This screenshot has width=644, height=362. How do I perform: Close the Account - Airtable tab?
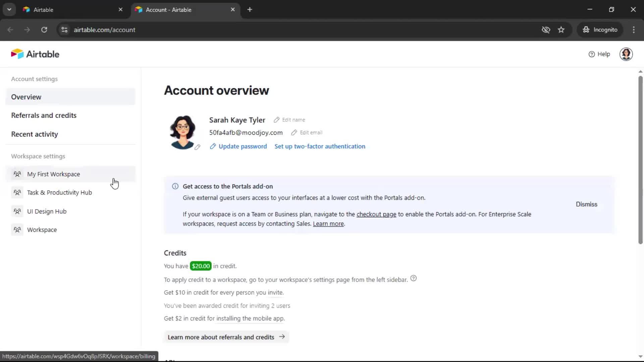233,10
